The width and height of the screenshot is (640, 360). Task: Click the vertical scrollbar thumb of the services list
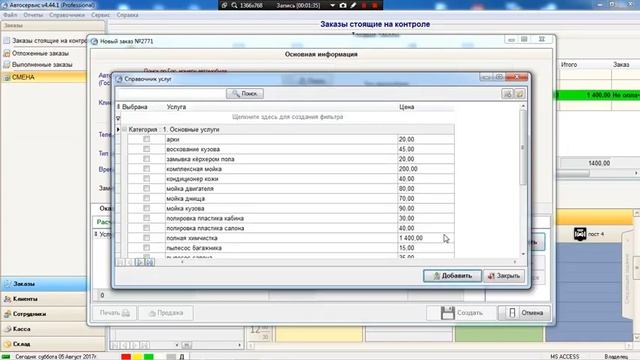(523, 147)
